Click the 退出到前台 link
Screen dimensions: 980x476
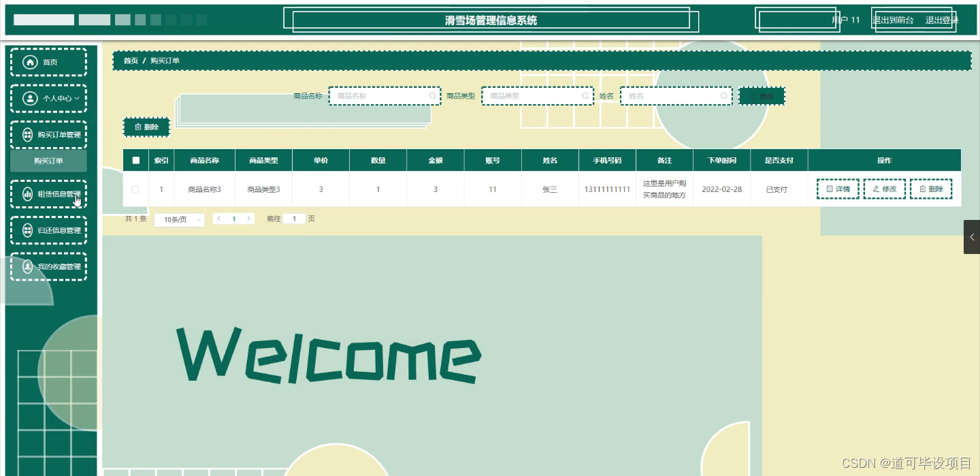(x=893, y=20)
